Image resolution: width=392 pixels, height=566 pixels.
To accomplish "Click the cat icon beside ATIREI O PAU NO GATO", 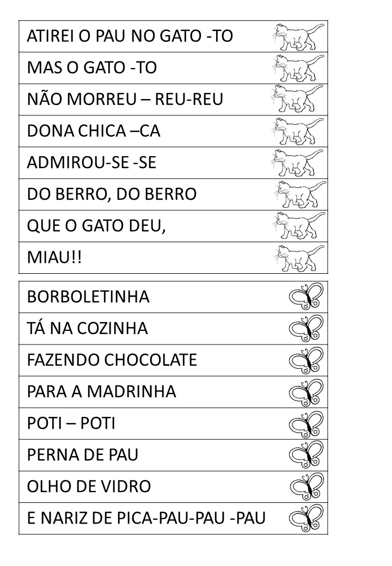I will pyautogui.click(x=298, y=37).
